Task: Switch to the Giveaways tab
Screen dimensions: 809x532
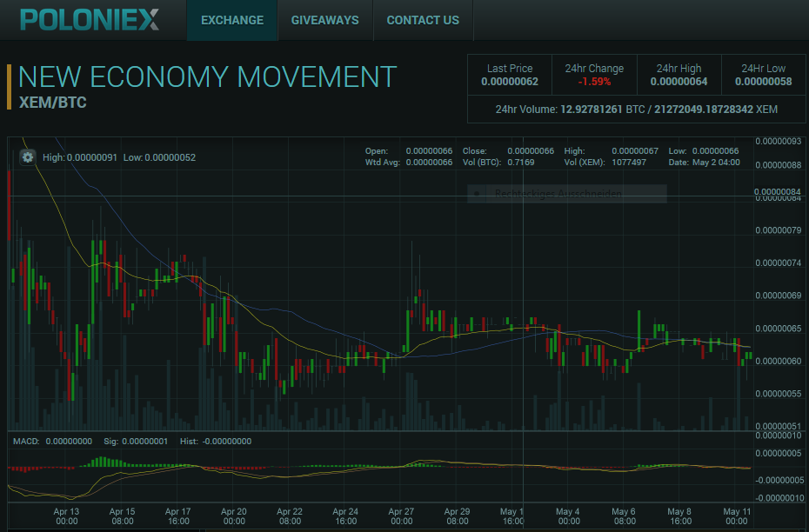Action: click(325, 20)
